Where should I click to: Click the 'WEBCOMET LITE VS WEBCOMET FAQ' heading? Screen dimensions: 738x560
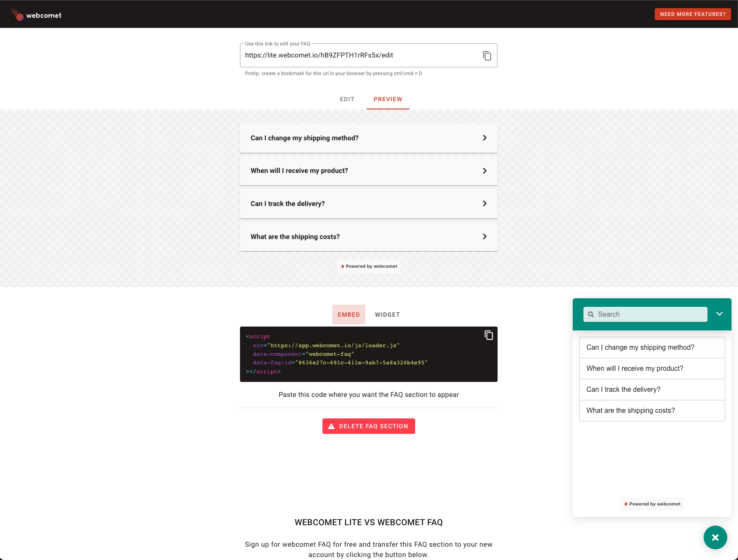pyautogui.click(x=369, y=522)
